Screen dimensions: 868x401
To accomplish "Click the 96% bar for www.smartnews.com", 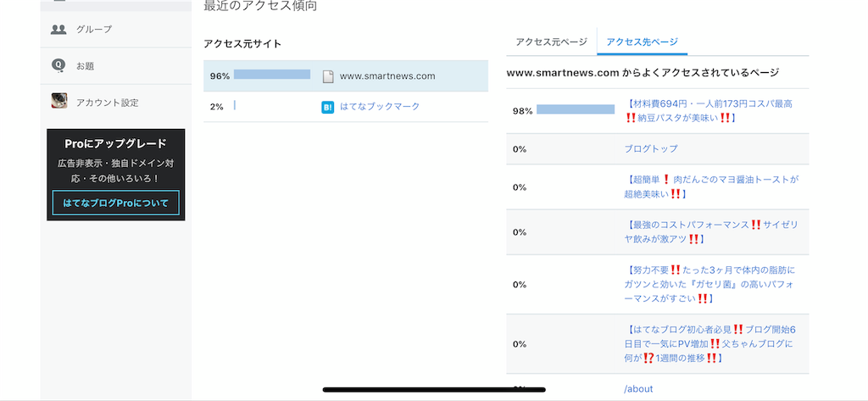I will pos(272,75).
